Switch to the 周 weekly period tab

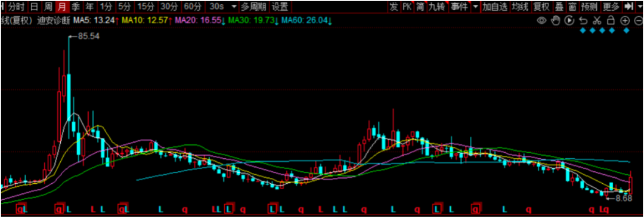48,7
